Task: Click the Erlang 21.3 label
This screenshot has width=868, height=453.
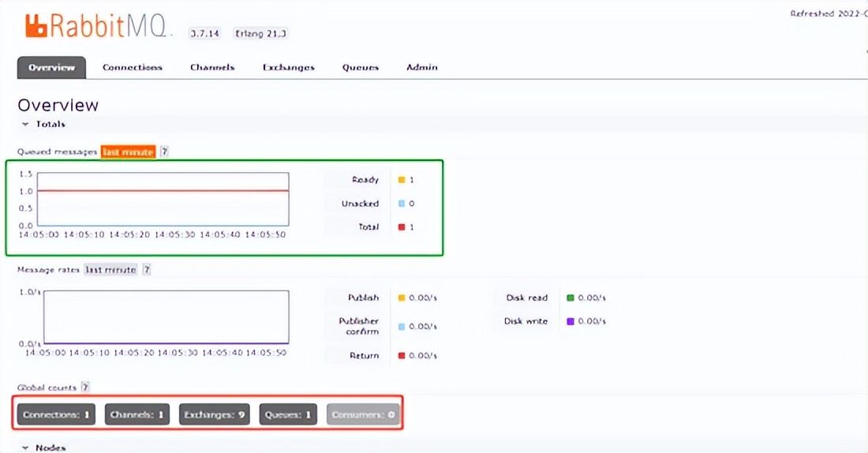Action: click(260, 33)
